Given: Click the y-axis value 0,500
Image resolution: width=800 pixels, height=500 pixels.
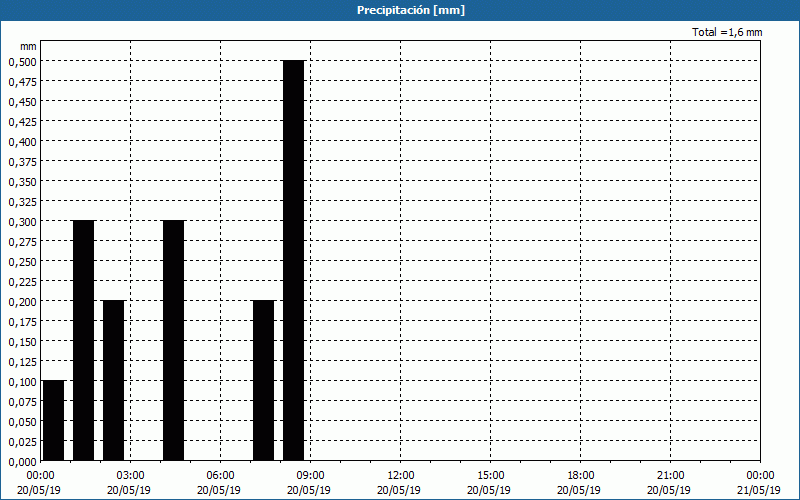Looking at the screenshot, I should pyautogui.click(x=22, y=62).
